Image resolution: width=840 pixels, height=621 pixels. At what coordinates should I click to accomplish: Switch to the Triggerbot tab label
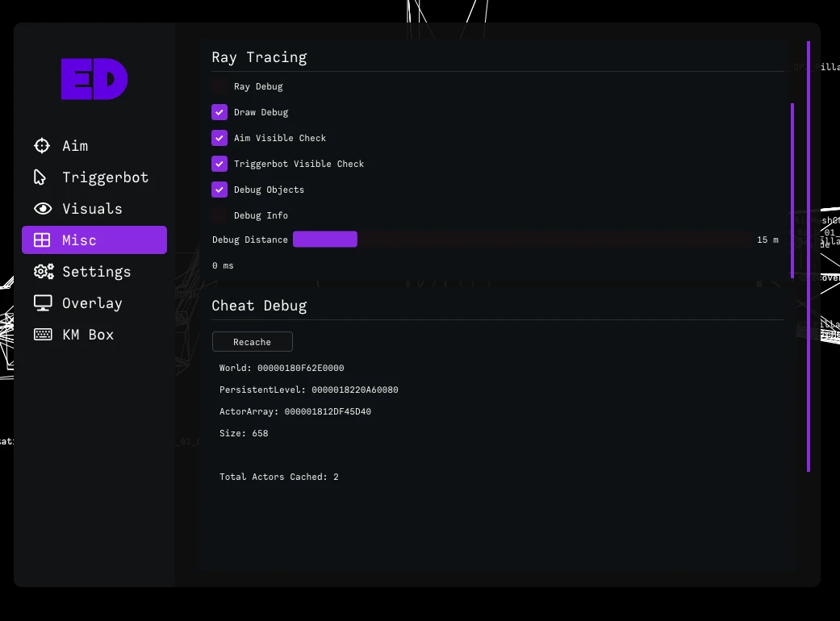pos(105,177)
